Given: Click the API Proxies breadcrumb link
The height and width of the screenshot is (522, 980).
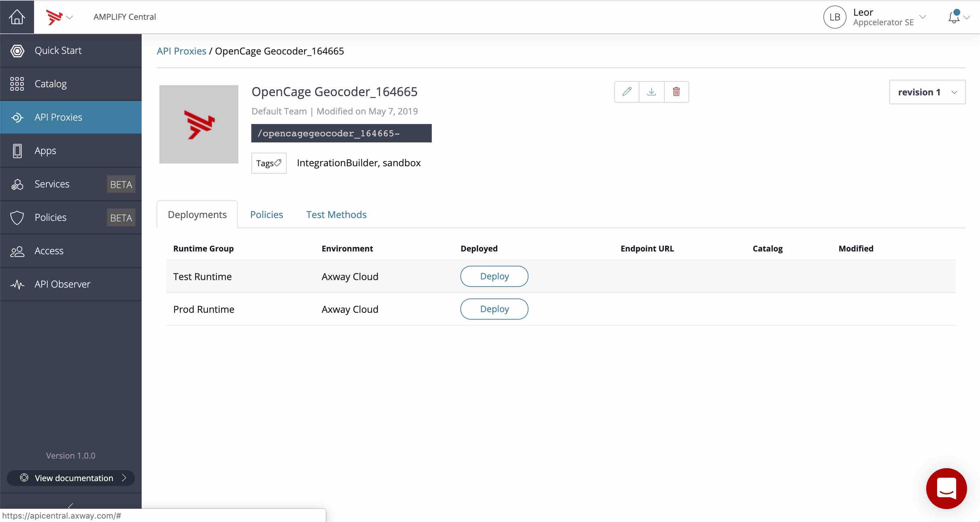Looking at the screenshot, I should (181, 51).
